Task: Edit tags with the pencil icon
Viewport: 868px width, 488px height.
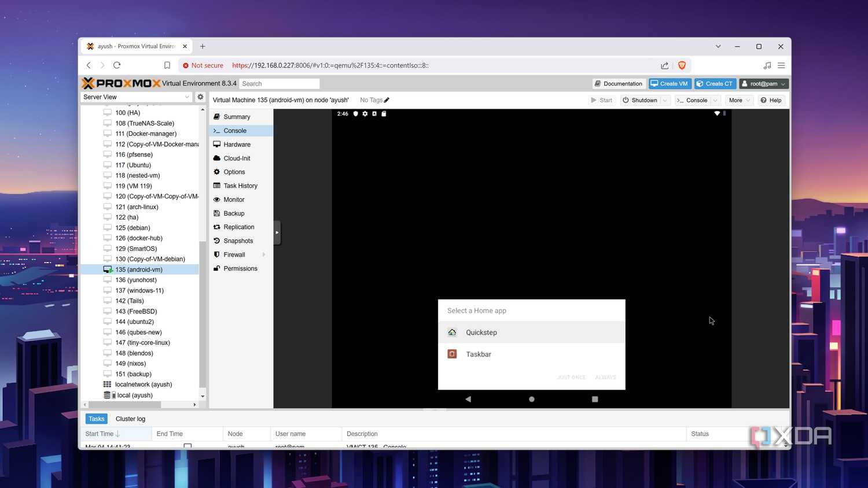Action: [387, 100]
